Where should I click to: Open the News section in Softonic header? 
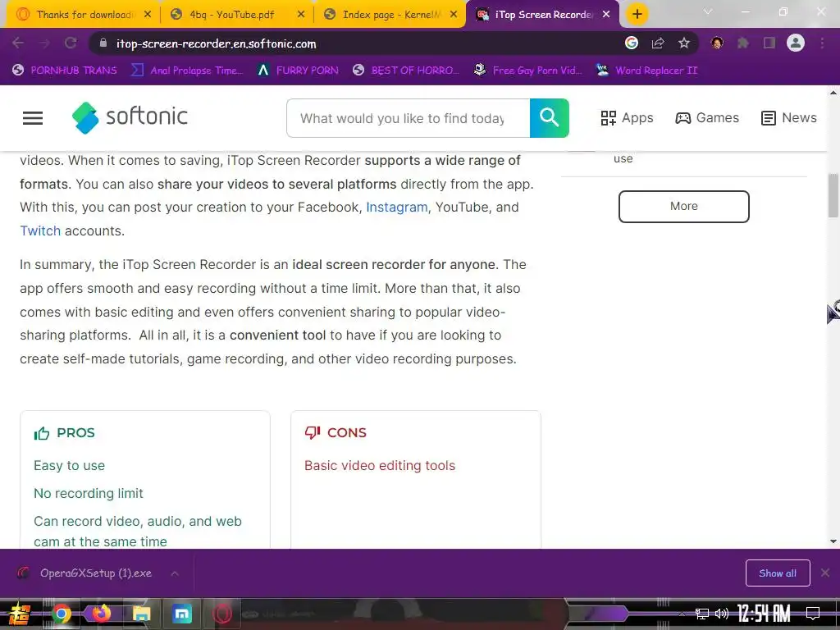[x=789, y=118]
